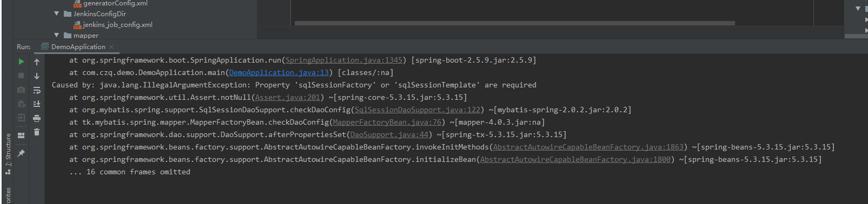
Task: Open the DemoApplication run tab
Action: 78,47
